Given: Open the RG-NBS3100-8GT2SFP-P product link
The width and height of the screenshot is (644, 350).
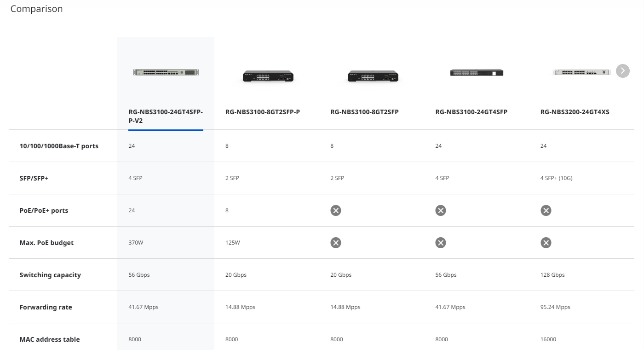Looking at the screenshot, I should 263,112.
